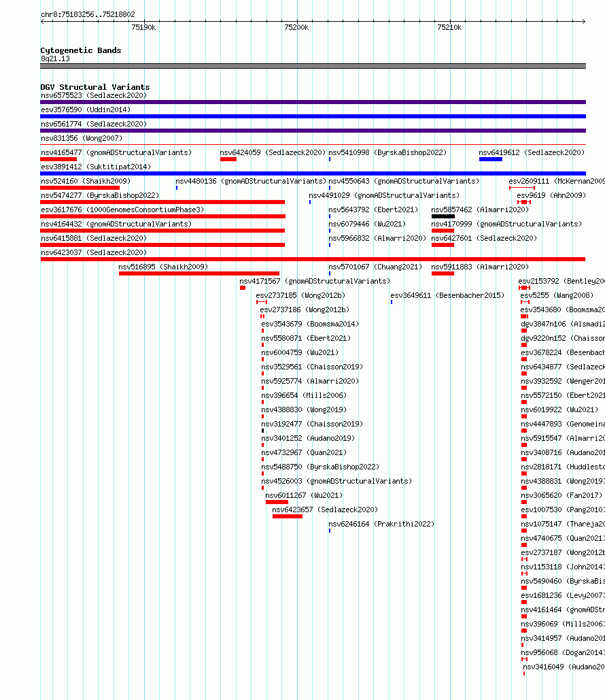This screenshot has height=700, width=605.
Task: Open variant nsv831356 (Wong2007)
Action: 82,138
